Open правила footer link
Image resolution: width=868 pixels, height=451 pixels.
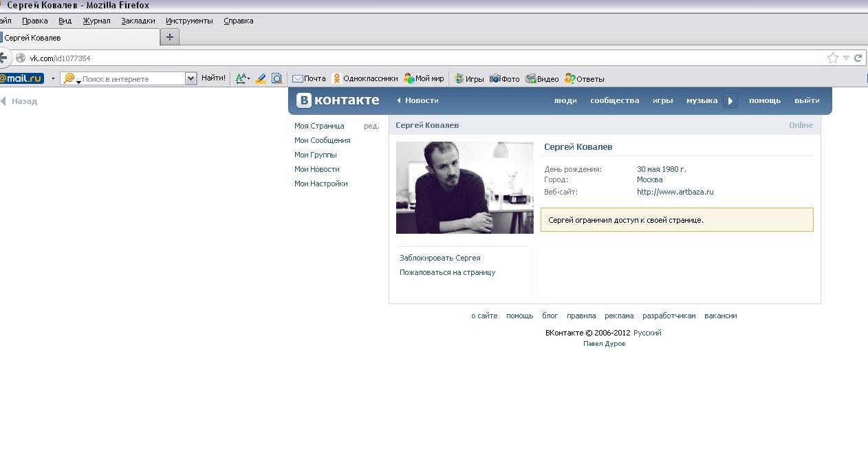(x=581, y=316)
